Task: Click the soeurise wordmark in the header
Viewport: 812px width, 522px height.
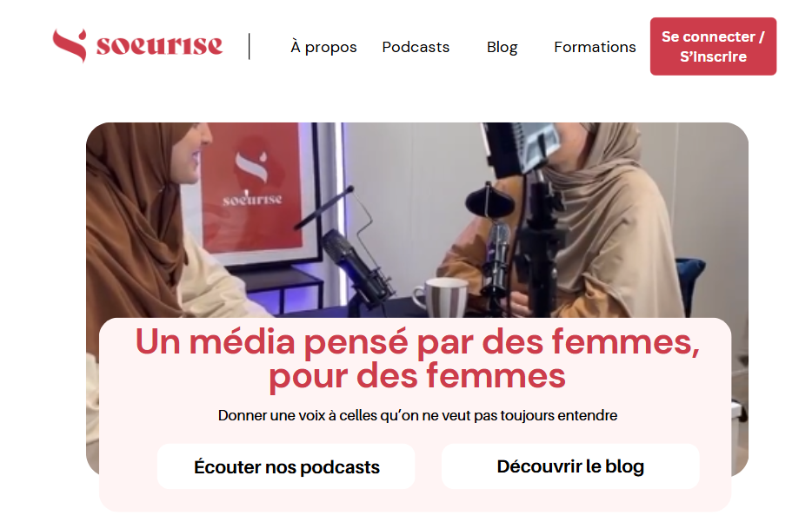Action: click(159, 45)
